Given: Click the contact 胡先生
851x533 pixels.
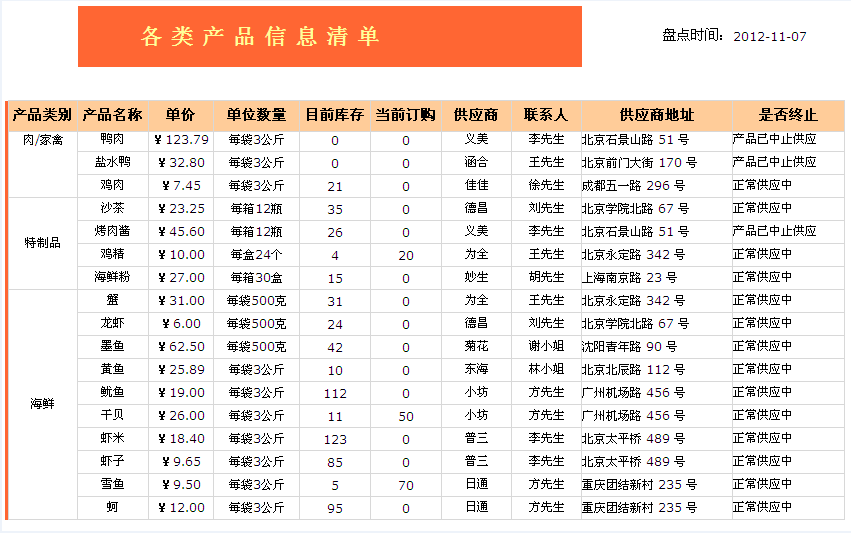Looking at the screenshot, I should click(547, 277).
